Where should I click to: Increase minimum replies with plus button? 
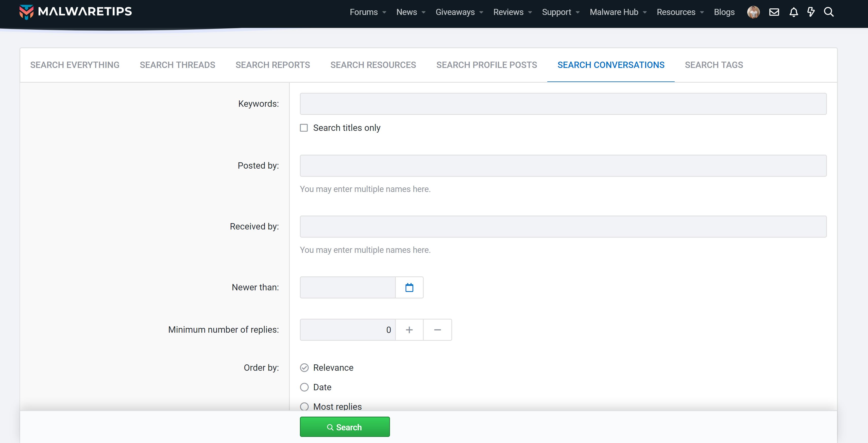(409, 330)
